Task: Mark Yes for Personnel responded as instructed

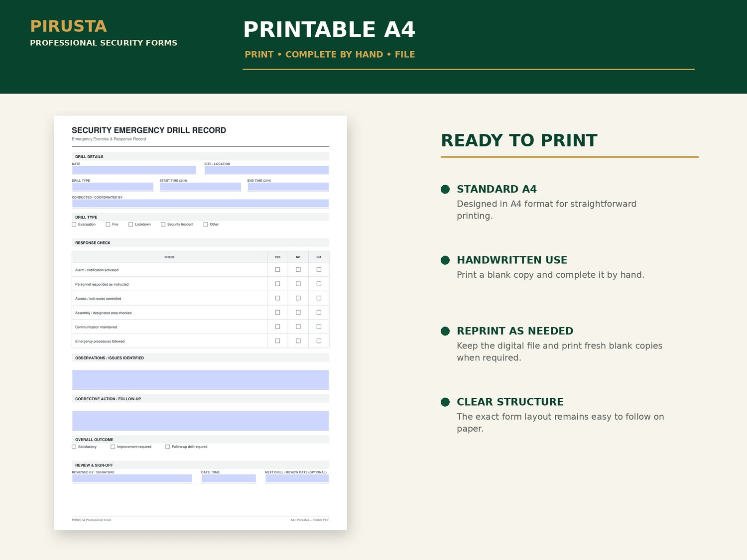Action: pyautogui.click(x=278, y=284)
